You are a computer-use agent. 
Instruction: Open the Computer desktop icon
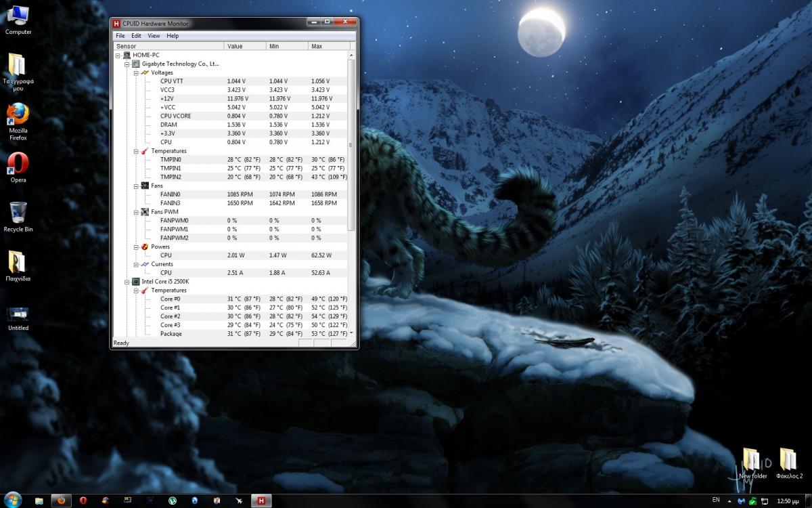pyautogui.click(x=18, y=20)
